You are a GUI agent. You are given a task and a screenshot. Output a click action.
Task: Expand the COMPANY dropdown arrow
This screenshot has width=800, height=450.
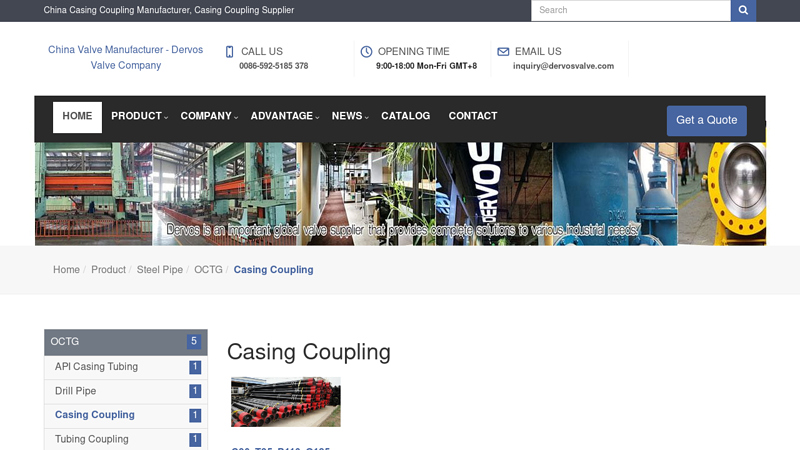(x=236, y=117)
